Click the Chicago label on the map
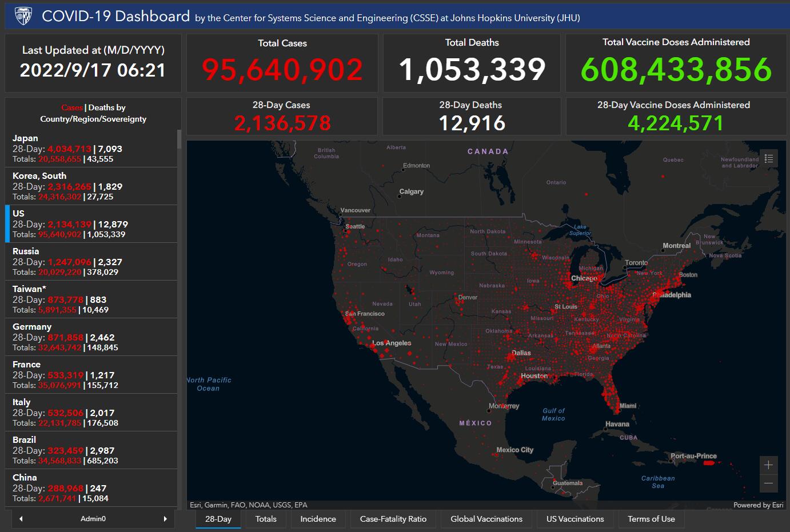Screen dimensions: 790x532 [584, 278]
